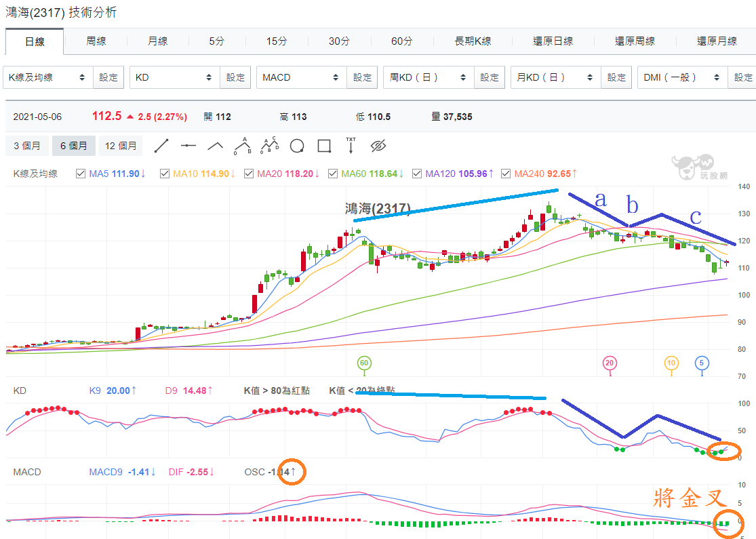Toggle hide drawings eye icon
The image size is (756, 539).
coord(378,146)
